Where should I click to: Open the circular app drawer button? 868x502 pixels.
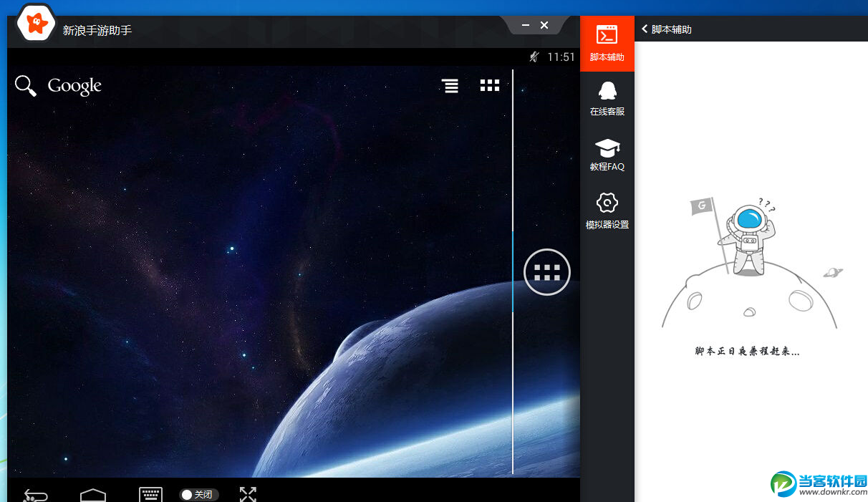coord(547,272)
